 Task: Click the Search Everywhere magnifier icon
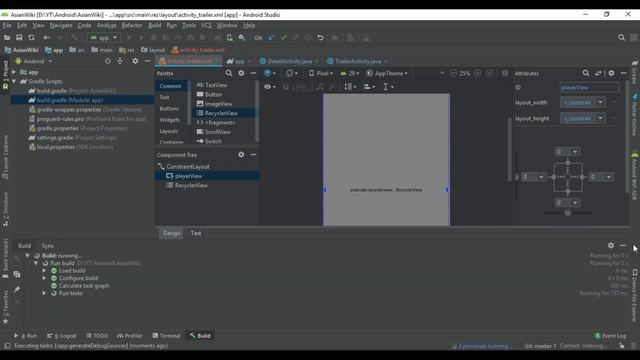coord(621,38)
